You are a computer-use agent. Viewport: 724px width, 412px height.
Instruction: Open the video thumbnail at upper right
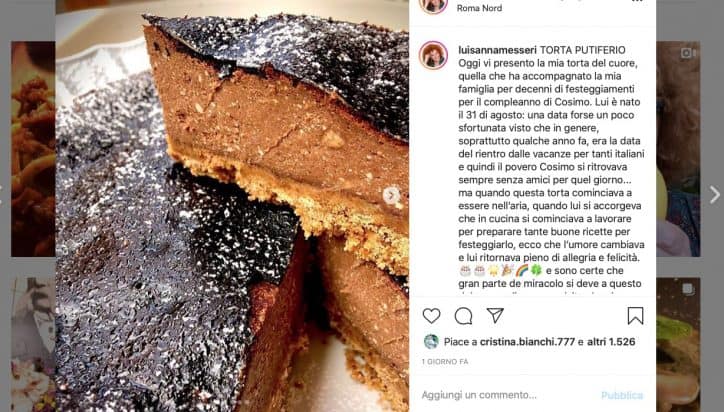click(678, 149)
